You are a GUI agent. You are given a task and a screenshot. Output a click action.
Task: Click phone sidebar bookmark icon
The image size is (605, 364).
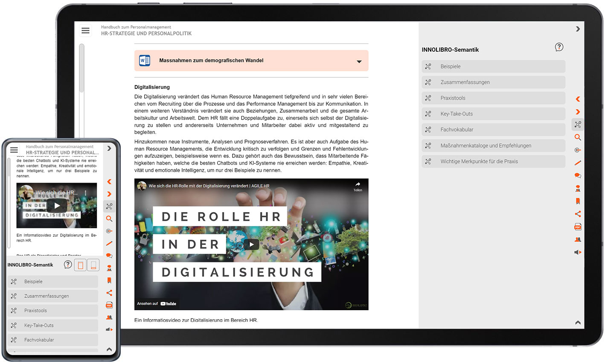tap(109, 280)
